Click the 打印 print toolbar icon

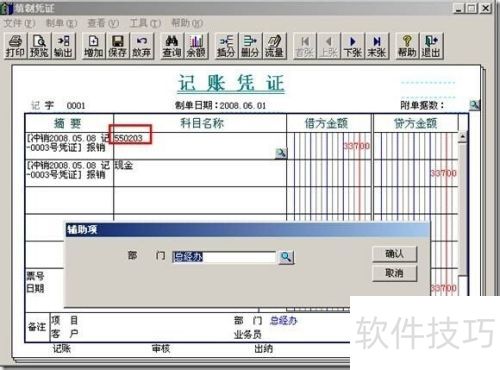coord(15,46)
